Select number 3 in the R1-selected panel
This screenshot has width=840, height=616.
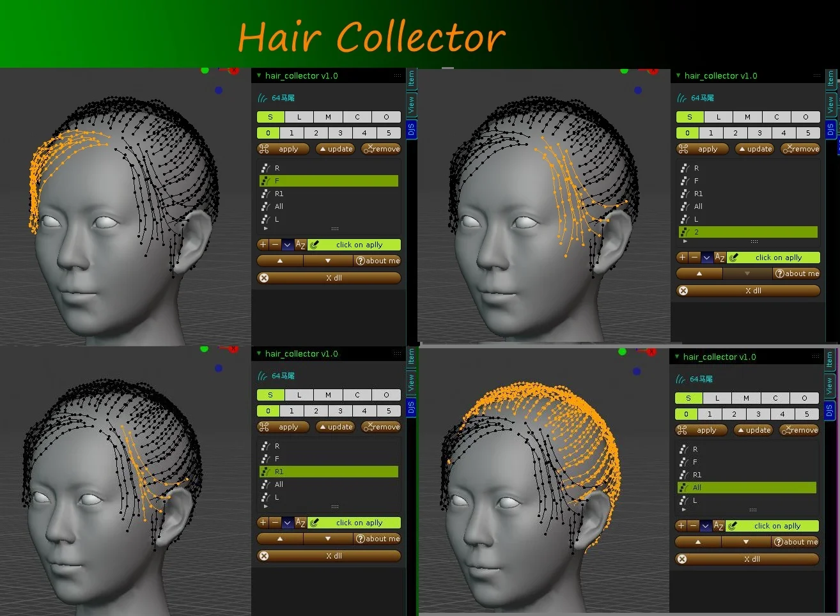coord(340,411)
